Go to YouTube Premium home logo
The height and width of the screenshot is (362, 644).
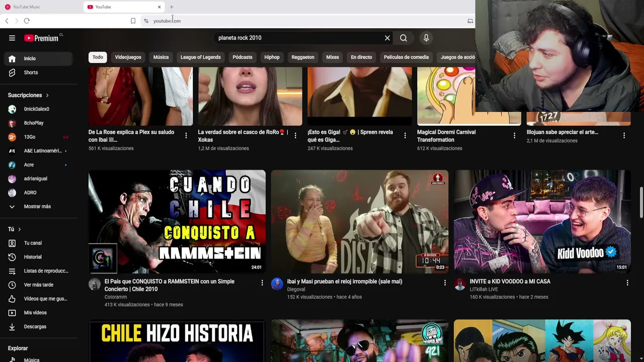pyautogui.click(x=41, y=38)
